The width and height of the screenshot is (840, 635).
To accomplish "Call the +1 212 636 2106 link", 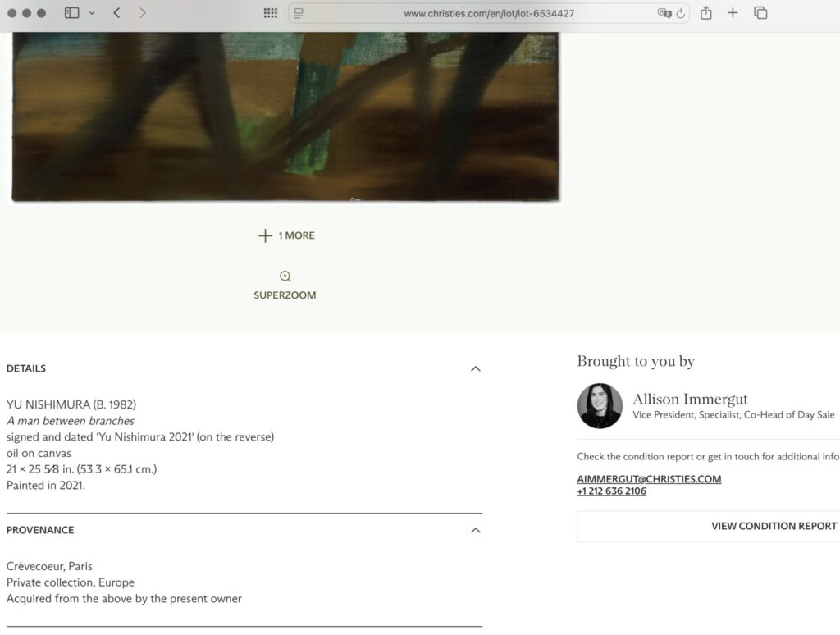I will tap(612, 491).
